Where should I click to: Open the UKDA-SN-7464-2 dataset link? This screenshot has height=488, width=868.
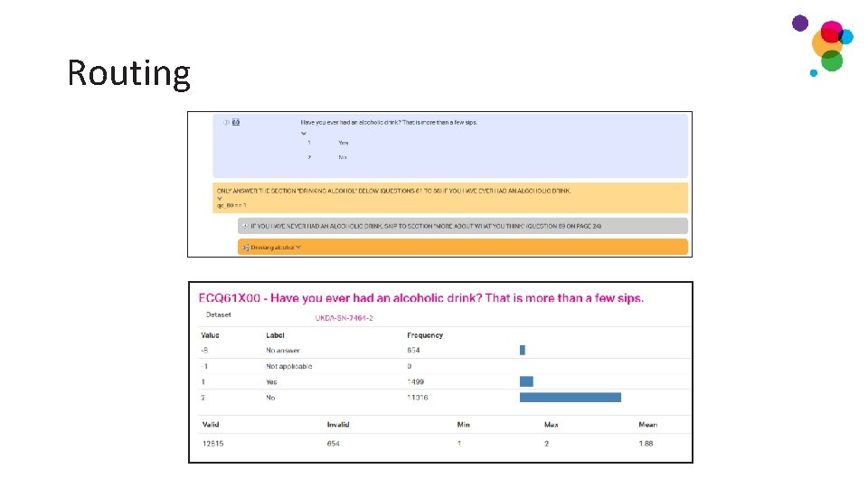click(344, 318)
